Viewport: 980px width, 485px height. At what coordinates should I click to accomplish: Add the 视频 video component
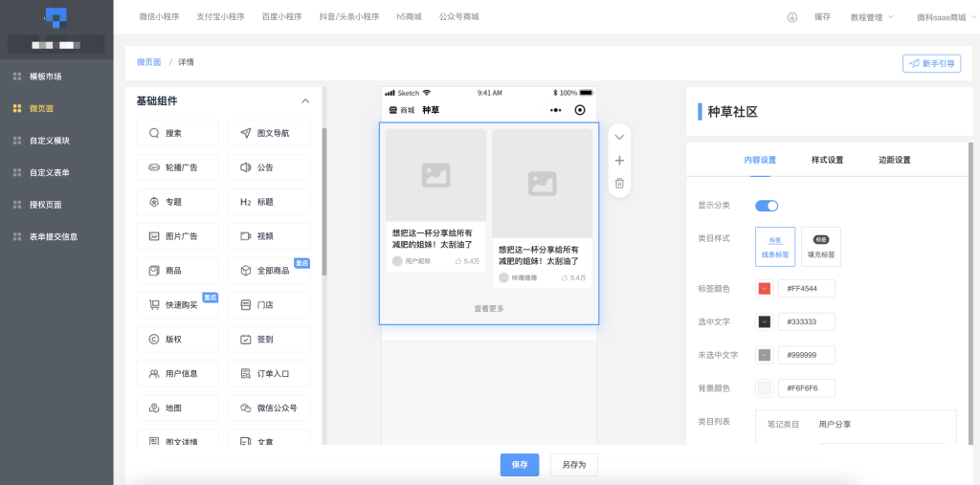pyautogui.click(x=269, y=236)
